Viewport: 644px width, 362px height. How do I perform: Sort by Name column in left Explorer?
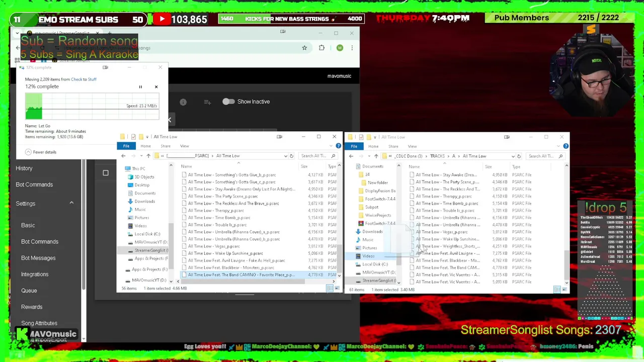(186, 166)
